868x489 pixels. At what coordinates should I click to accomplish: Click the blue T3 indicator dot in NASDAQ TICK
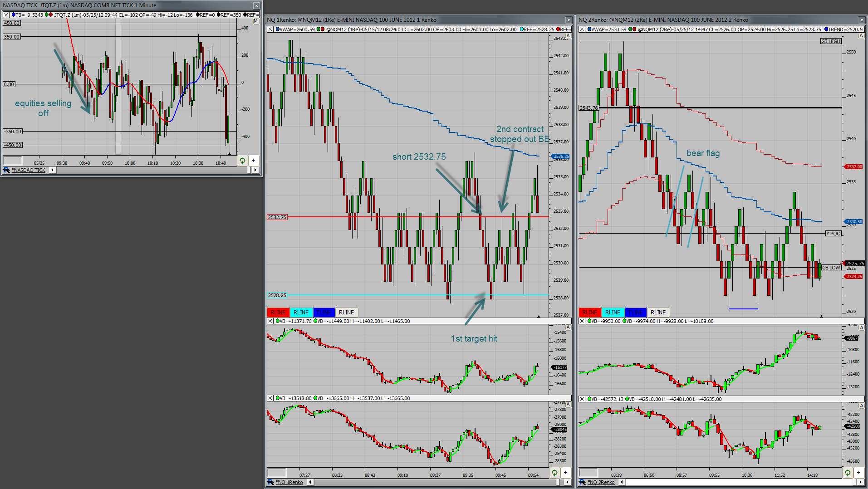(x=13, y=15)
